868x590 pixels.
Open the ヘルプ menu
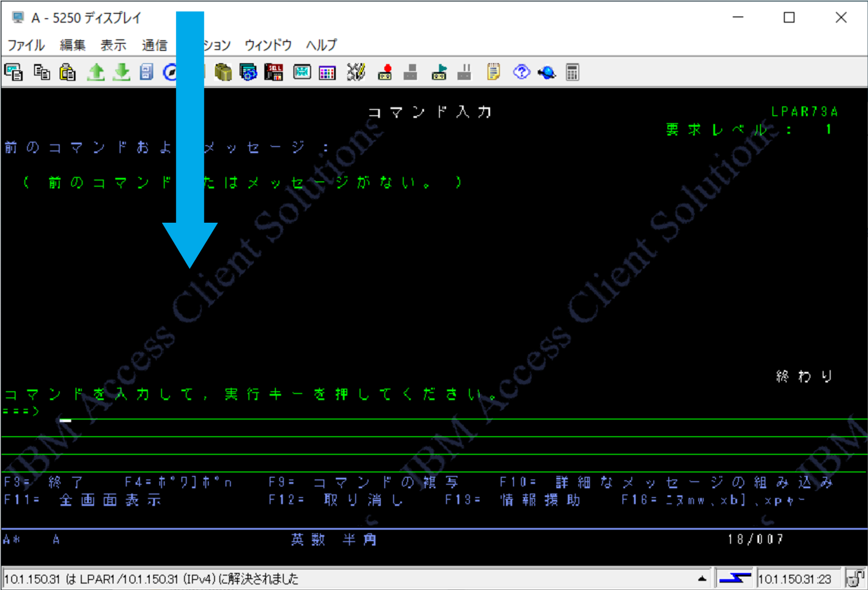(321, 45)
